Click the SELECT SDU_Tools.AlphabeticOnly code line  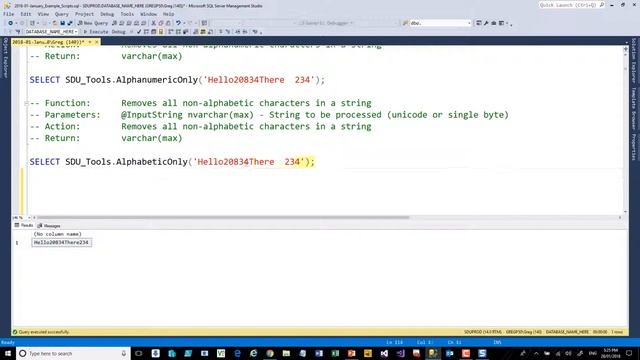coord(172,162)
